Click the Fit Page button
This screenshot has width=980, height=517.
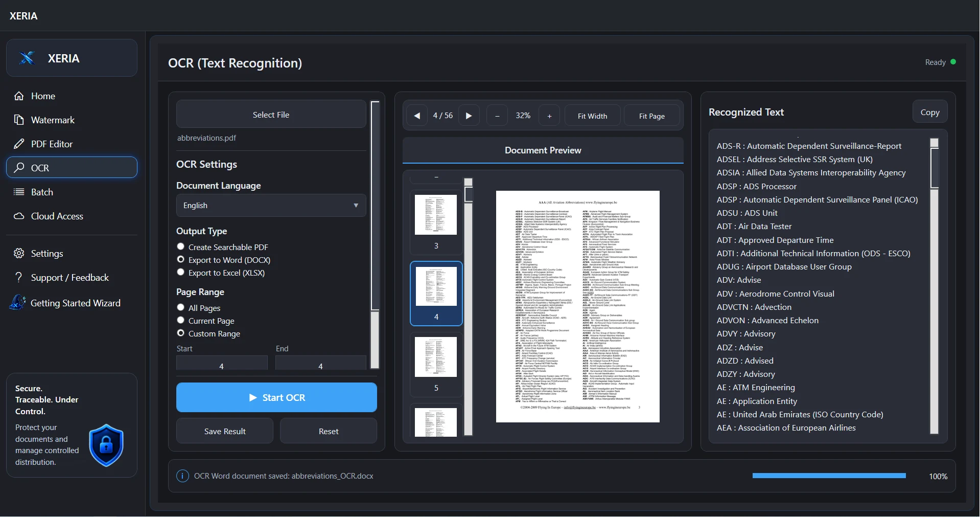tap(652, 116)
